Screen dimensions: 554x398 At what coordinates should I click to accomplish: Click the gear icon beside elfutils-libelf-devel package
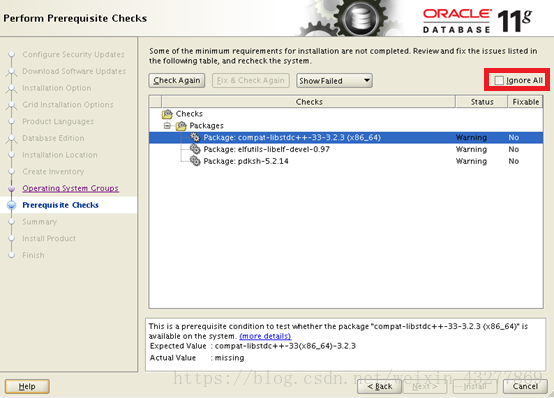[x=195, y=149]
